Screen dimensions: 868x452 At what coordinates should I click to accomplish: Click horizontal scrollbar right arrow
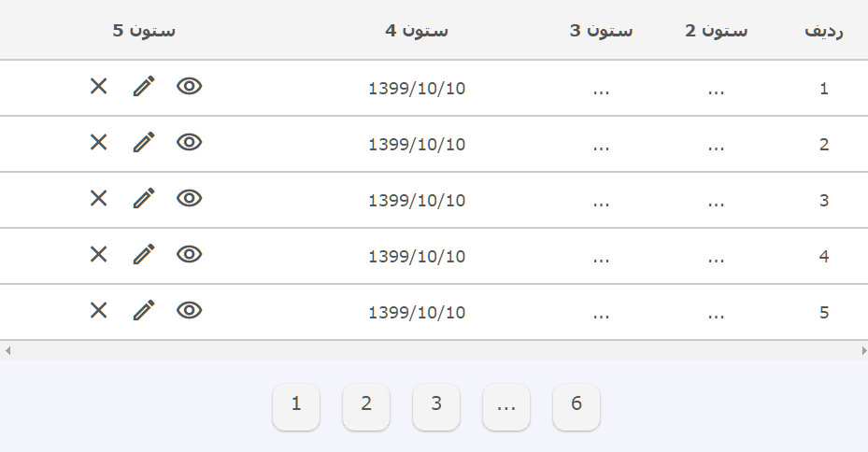(863, 350)
